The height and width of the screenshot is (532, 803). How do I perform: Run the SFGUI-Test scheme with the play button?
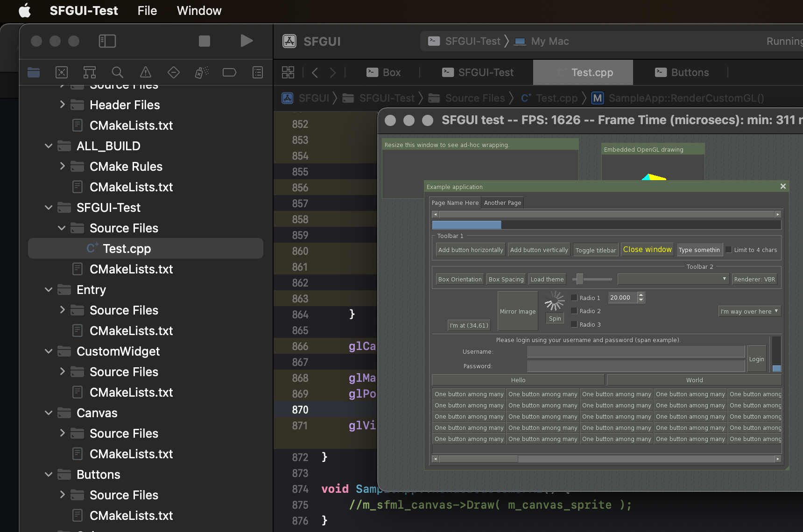247,41
